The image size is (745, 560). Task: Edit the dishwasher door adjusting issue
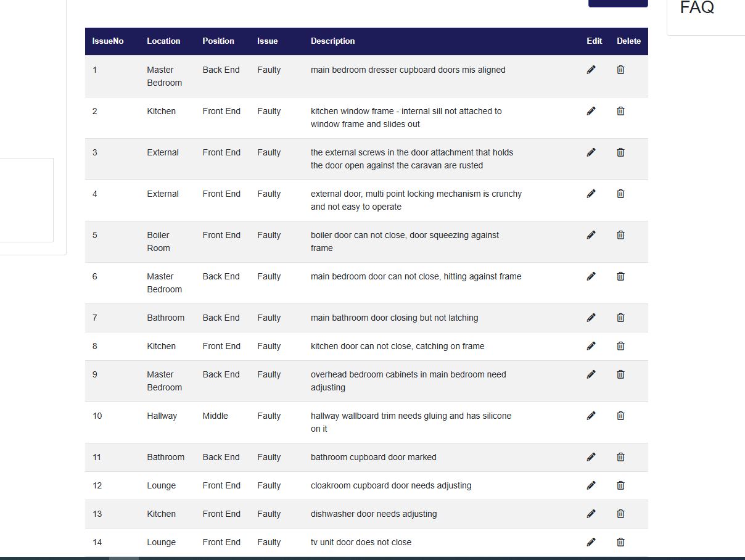coord(591,514)
